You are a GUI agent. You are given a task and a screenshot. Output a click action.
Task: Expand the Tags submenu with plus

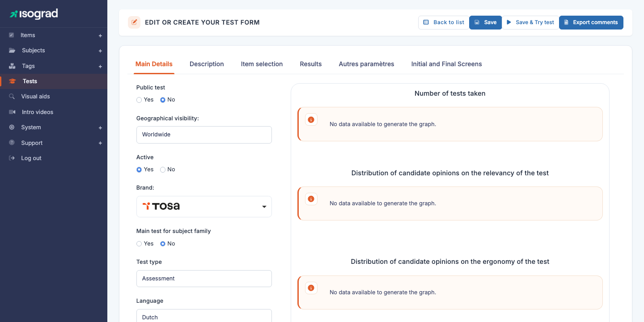100,66
